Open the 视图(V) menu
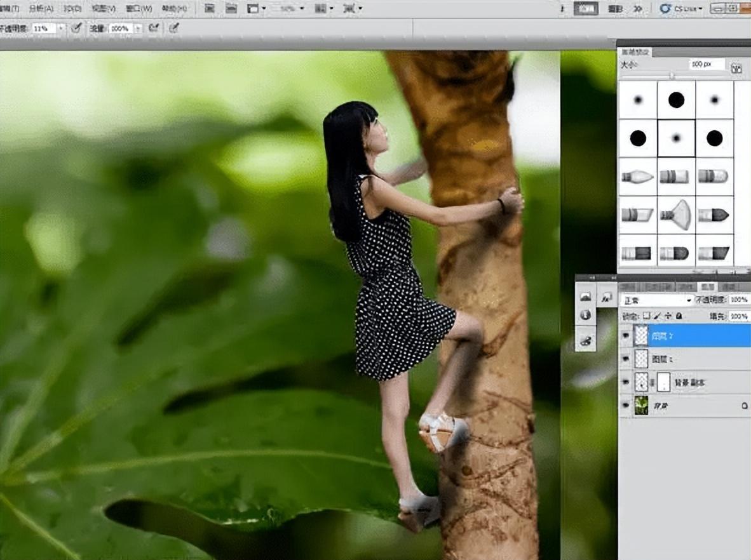Viewport: 751px width, 560px height. point(104,8)
